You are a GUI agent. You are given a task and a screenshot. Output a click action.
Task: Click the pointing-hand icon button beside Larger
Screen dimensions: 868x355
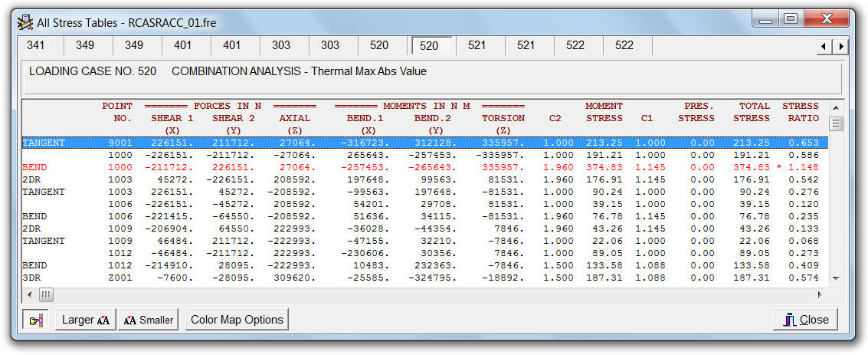pos(35,320)
